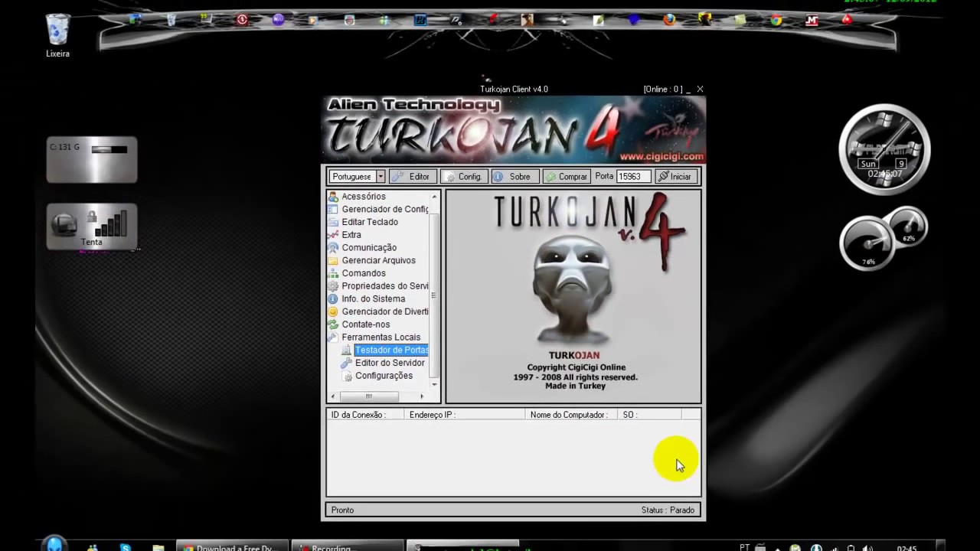Click the Malwarebytes M dock icon

[812, 20]
